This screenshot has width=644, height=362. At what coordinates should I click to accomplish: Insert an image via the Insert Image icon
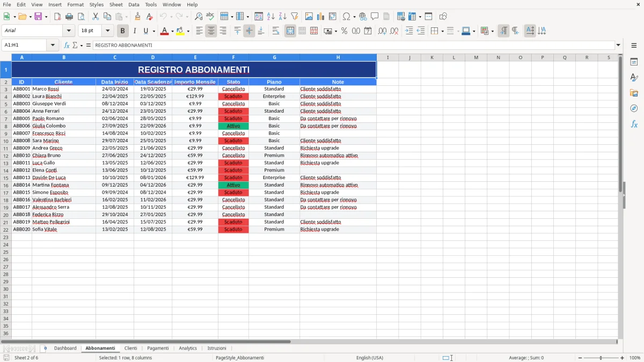309,16
